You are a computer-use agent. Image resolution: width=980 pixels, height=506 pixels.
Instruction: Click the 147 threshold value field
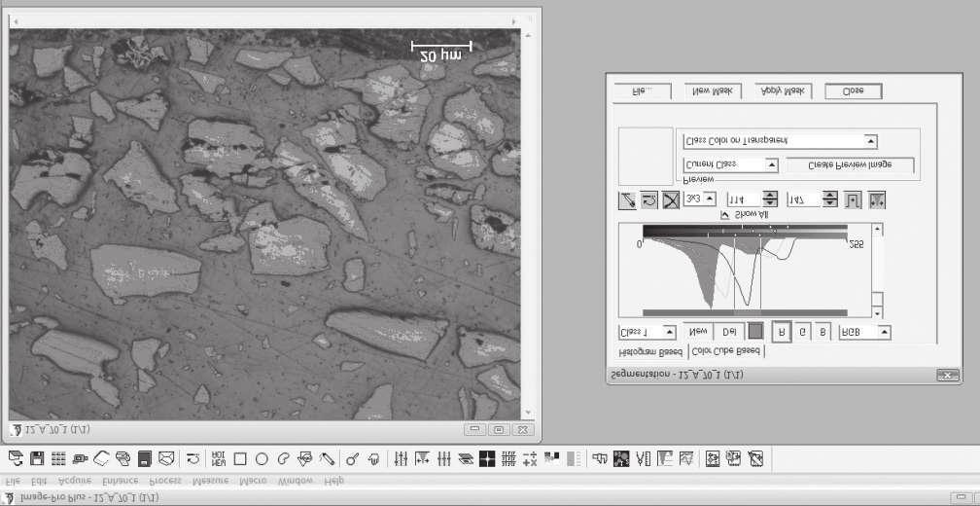[804, 199]
